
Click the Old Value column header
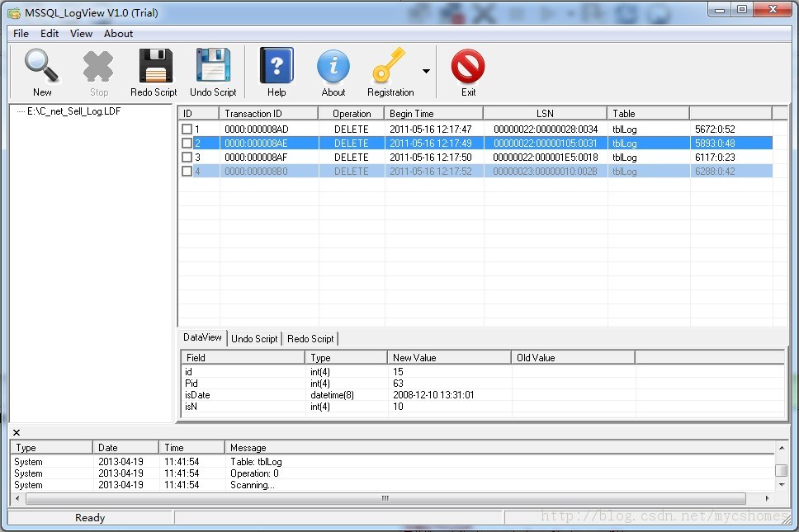(x=574, y=357)
